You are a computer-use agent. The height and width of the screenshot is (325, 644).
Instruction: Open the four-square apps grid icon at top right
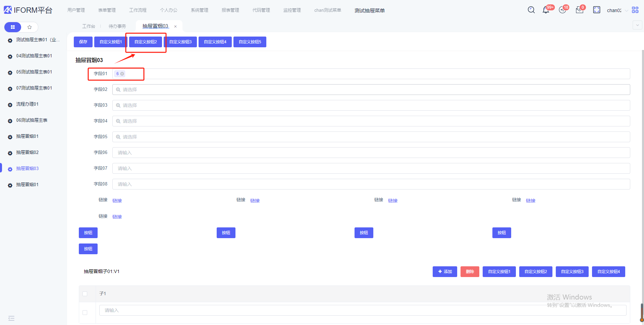click(x=635, y=10)
